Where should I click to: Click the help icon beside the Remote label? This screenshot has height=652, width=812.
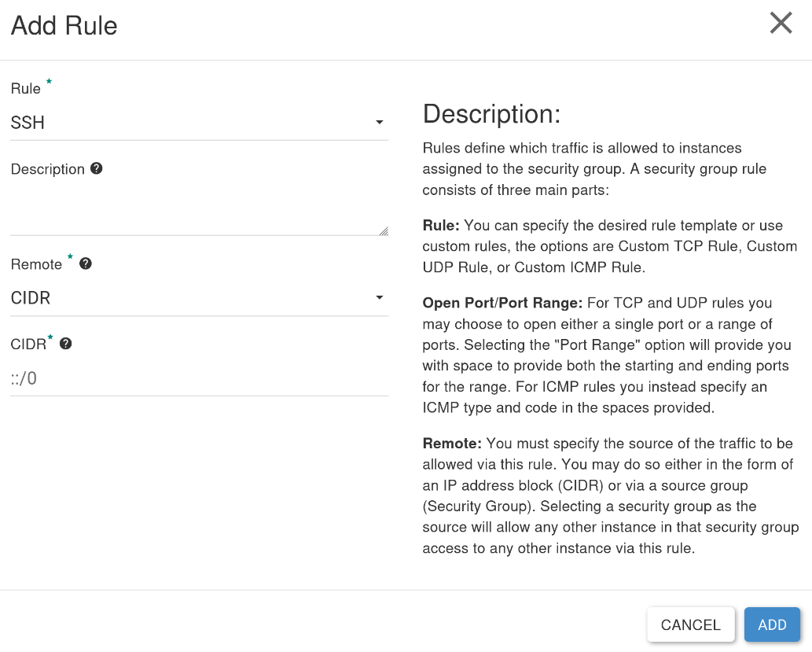(x=86, y=263)
